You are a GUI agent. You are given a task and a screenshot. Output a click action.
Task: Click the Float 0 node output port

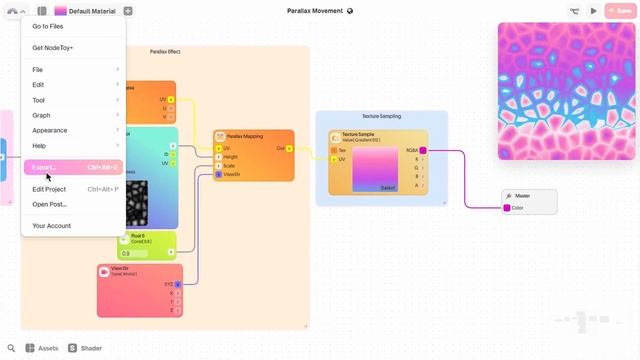[171, 252]
